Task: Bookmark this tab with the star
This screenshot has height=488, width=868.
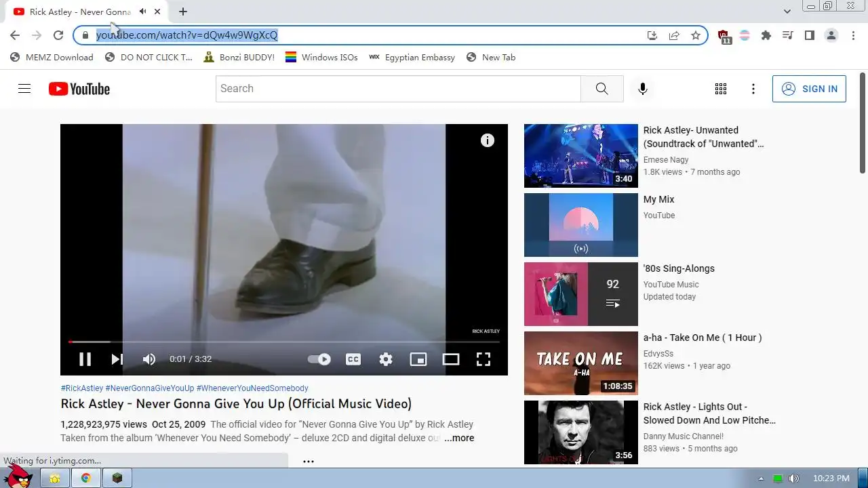Action: coord(696,35)
